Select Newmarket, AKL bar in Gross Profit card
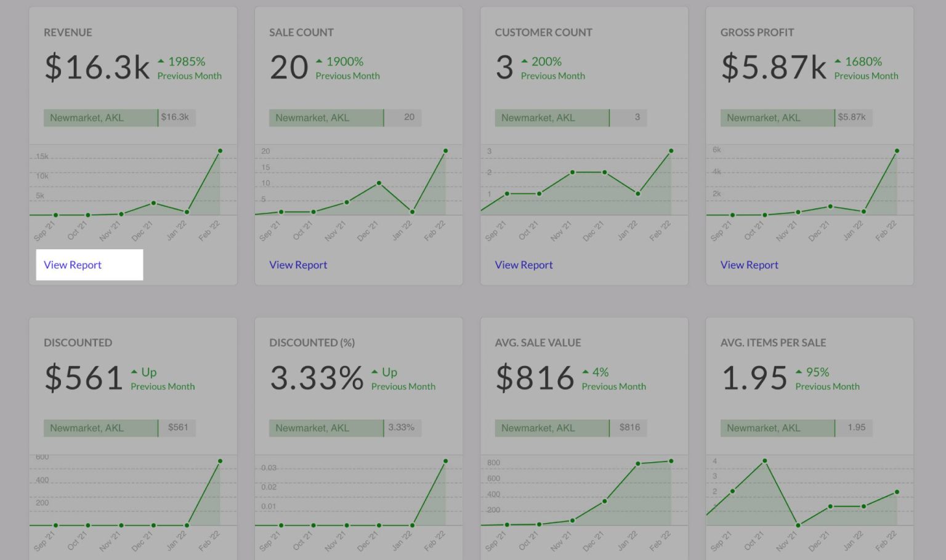This screenshot has height=560, width=946. 777,118
